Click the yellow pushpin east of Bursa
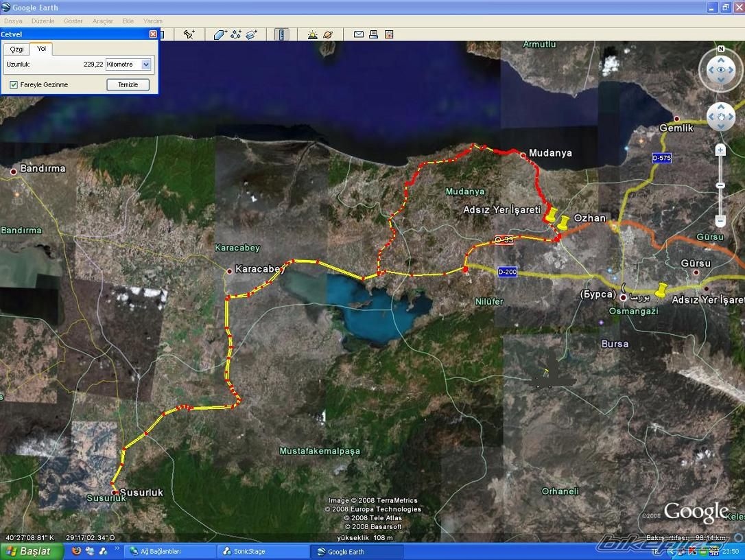The width and height of the screenshot is (745, 560). pyautogui.click(x=661, y=290)
